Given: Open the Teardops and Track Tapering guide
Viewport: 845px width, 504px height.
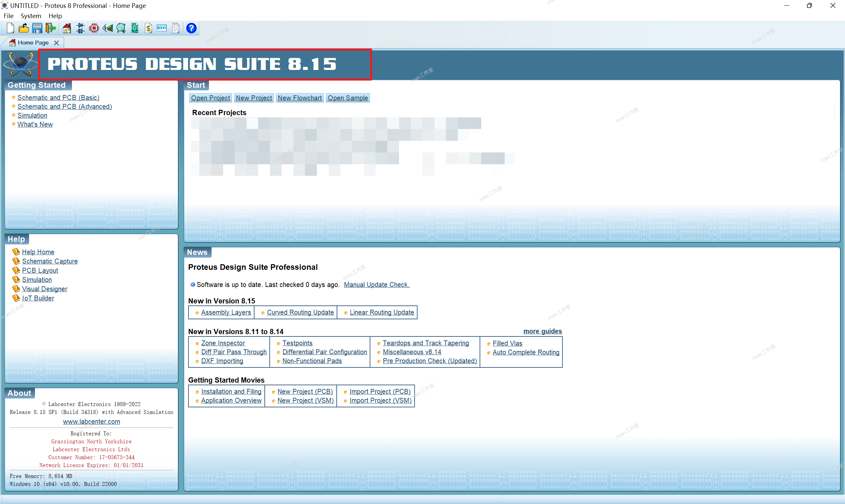Looking at the screenshot, I should click(426, 343).
